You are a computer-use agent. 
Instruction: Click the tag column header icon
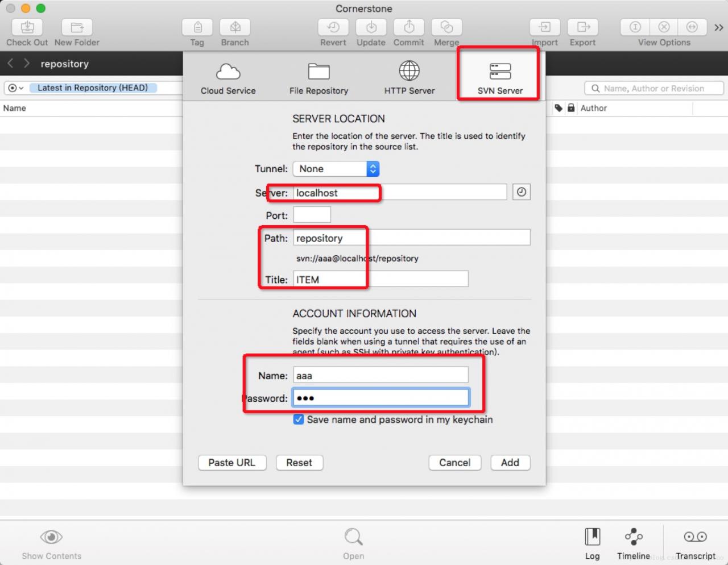pyautogui.click(x=559, y=108)
